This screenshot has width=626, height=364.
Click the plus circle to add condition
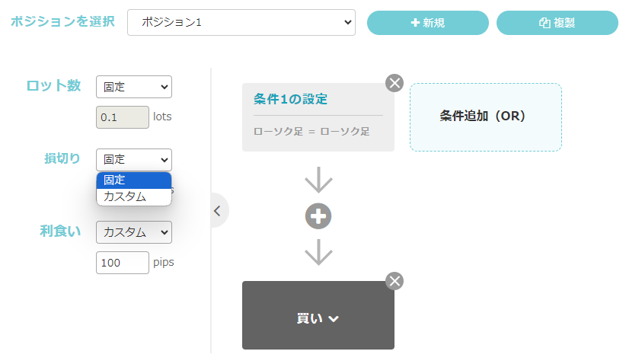pos(318,217)
